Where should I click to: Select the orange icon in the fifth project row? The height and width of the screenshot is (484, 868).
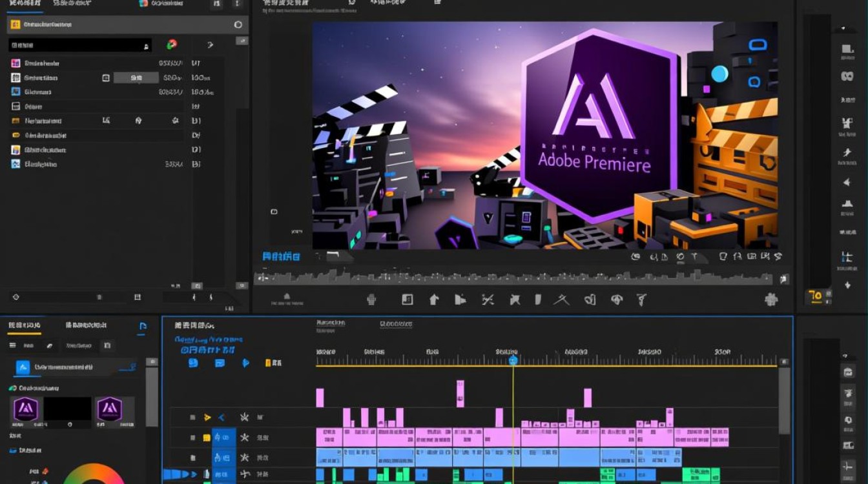tap(15, 121)
